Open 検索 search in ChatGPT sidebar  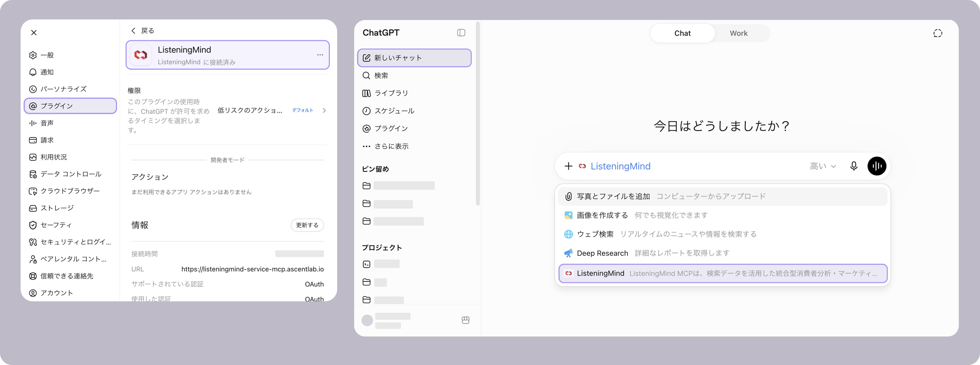point(414,76)
